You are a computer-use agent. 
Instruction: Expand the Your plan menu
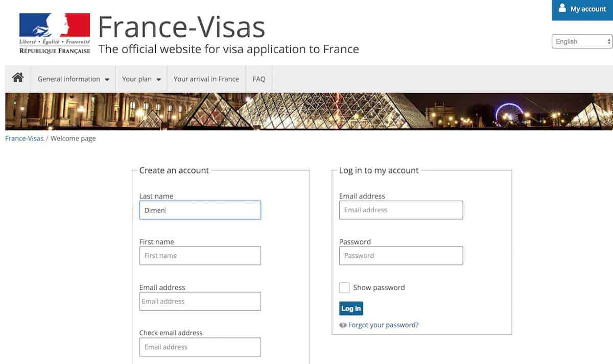[x=142, y=79]
